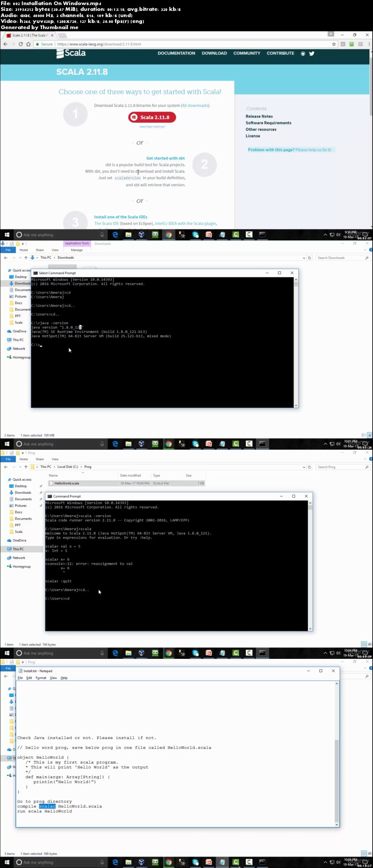Viewport: 373px width, 868px height.
Task: Click the Search Downloads field
Action: point(342,258)
